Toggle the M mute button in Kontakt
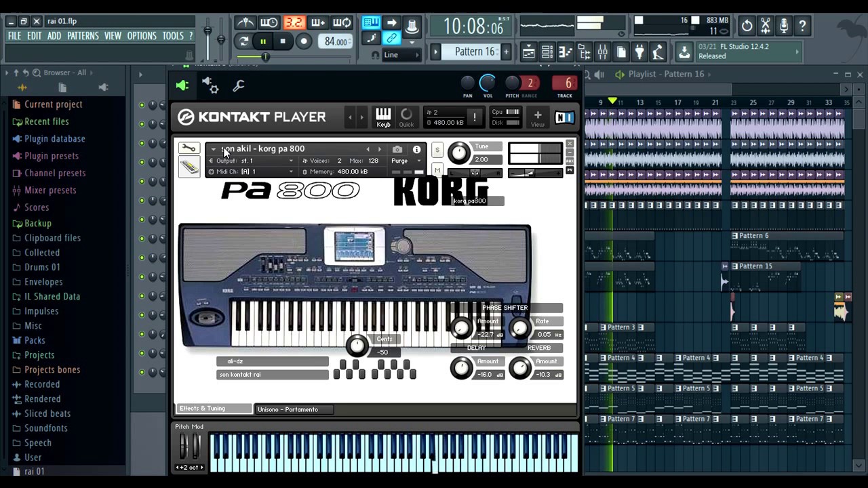 point(437,170)
